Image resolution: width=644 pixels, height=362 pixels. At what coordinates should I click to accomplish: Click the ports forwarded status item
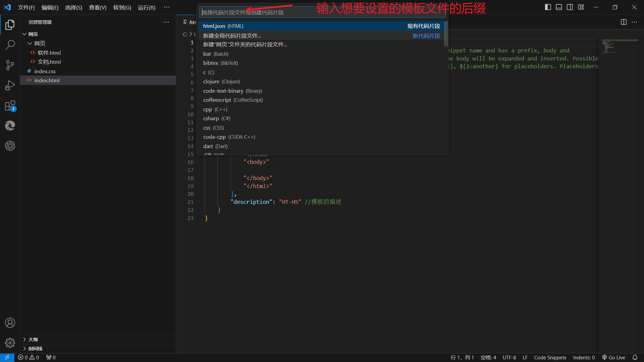click(x=51, y=357)
